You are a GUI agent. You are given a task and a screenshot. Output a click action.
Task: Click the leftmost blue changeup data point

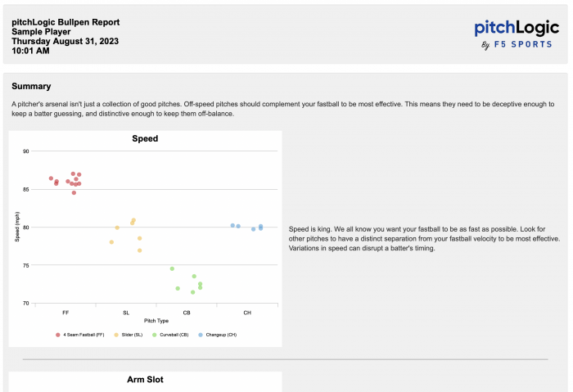coord(232,225)
